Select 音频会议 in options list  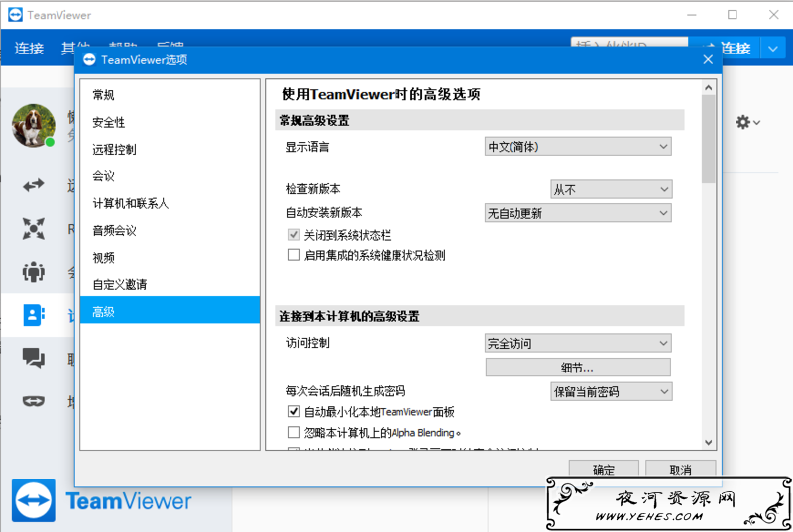pos(170,231)
